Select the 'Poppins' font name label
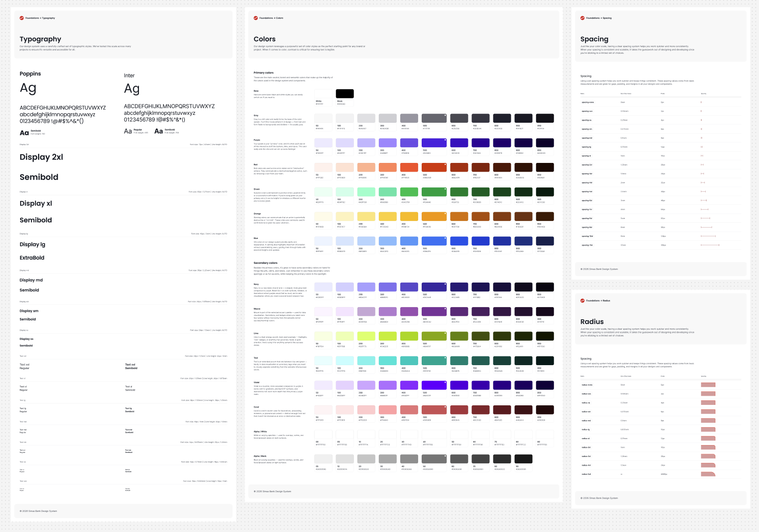The height and width of the screenshot is (532, 759). click(30, 74)
